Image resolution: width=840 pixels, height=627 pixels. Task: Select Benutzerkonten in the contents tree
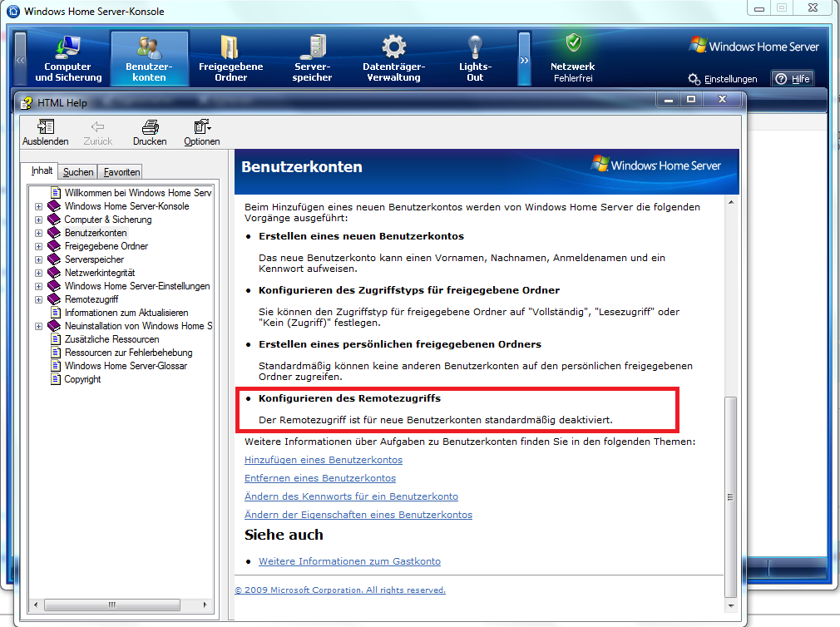pos(96,233)
